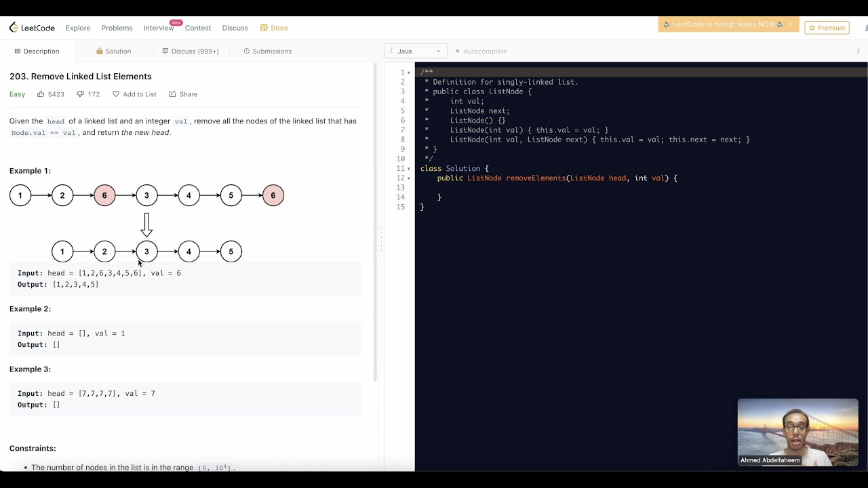Click the editor info icon beside Autocomplete
The image size is (868, 488).
858,52
